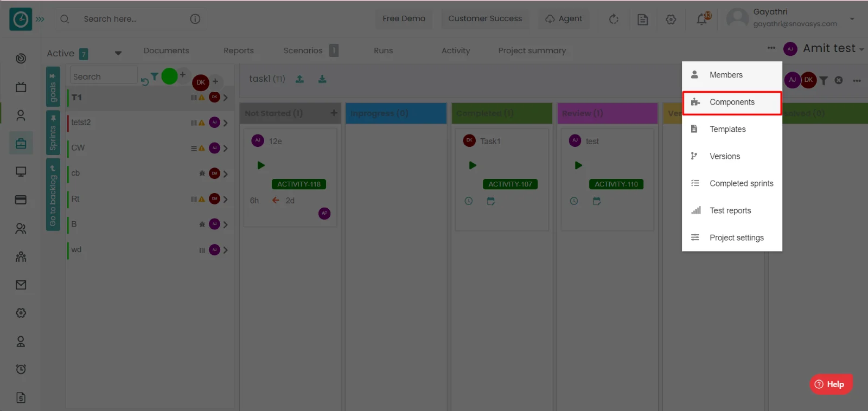Click the mail icon in left sidebar
868x411 pixels.
click(21, 285)
